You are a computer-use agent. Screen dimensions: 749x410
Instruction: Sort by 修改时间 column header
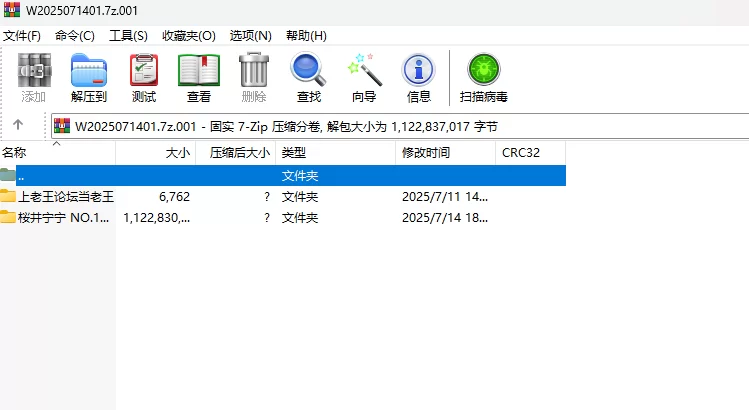[x=446, y=152]
